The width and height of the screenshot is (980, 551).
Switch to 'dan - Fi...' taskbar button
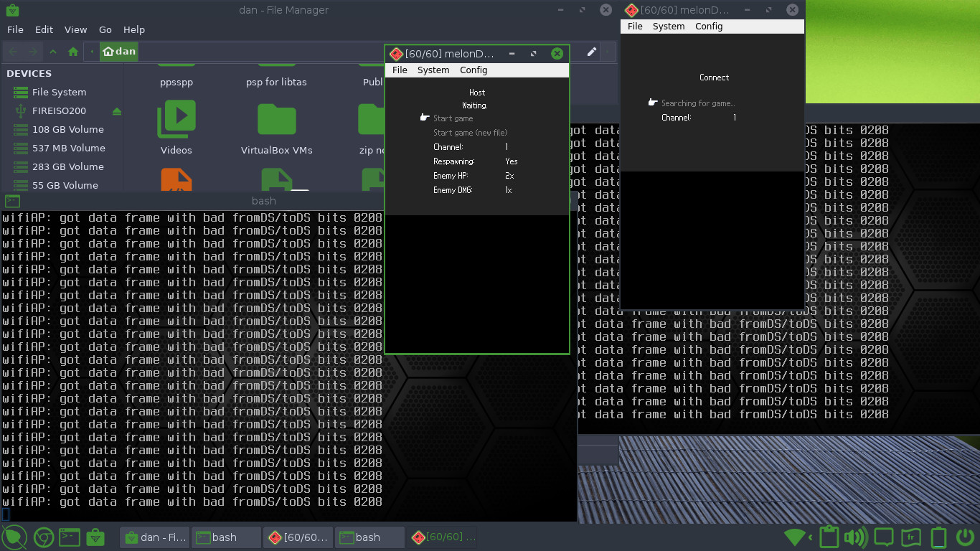(154, 537)
